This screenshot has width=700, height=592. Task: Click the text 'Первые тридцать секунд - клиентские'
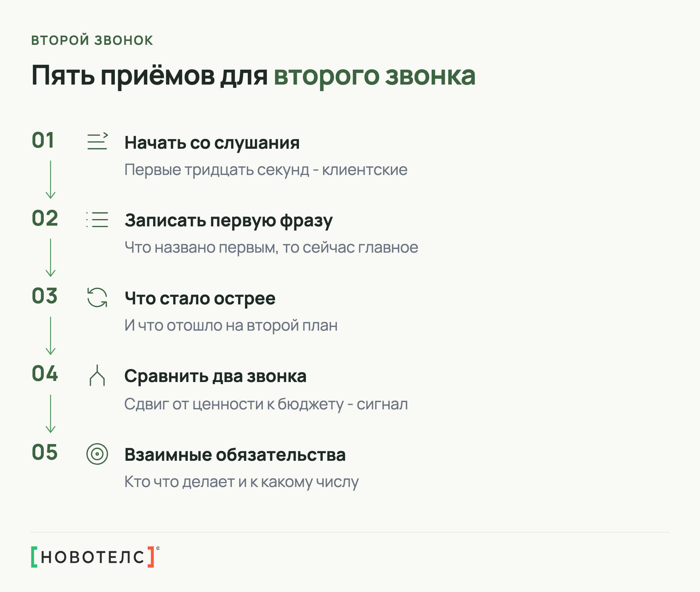click(x=266, y=170)
